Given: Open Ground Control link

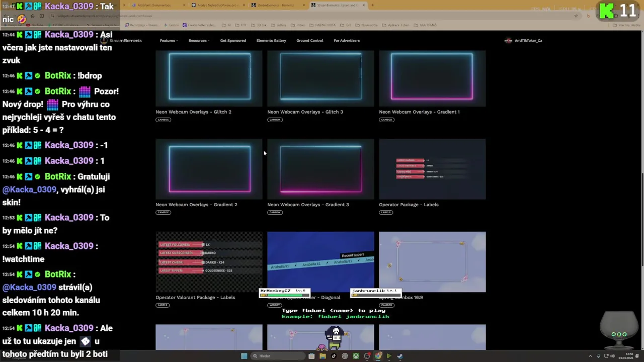Looking at the screenshot, I should coord(309,40).
